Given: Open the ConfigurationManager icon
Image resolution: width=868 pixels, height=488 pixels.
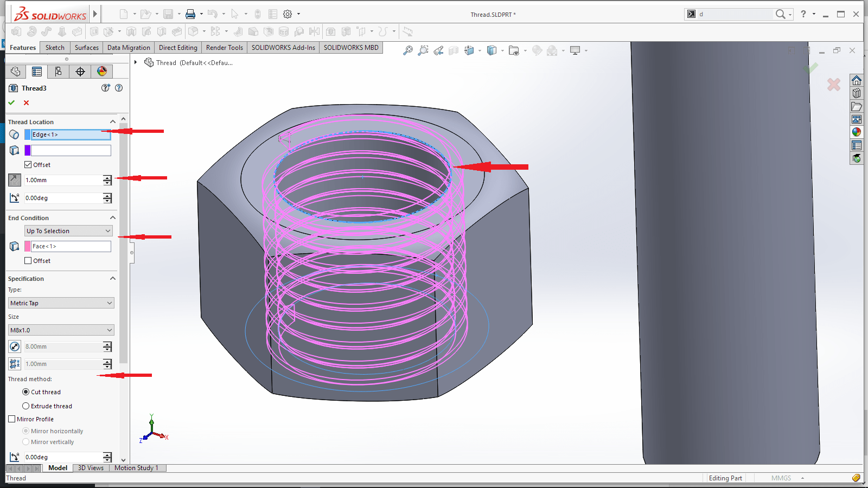Looking at the screenshot, I should (x=58, y=71).
